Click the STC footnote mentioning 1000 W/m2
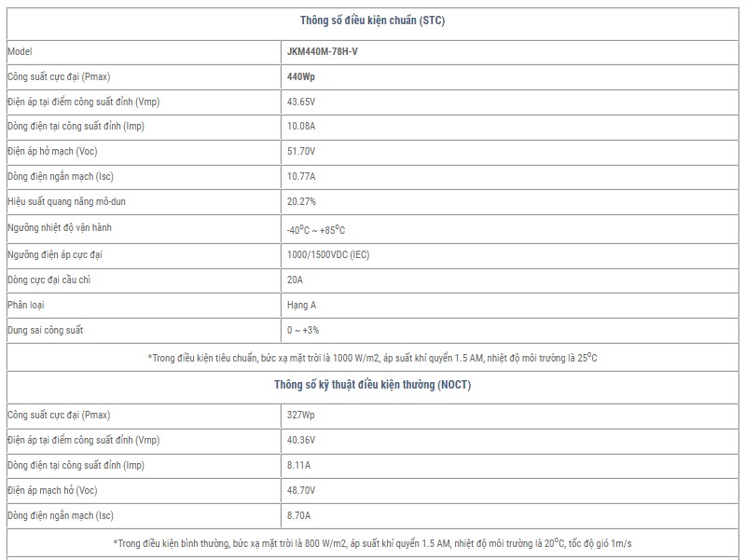 click(x=372, y=357)
